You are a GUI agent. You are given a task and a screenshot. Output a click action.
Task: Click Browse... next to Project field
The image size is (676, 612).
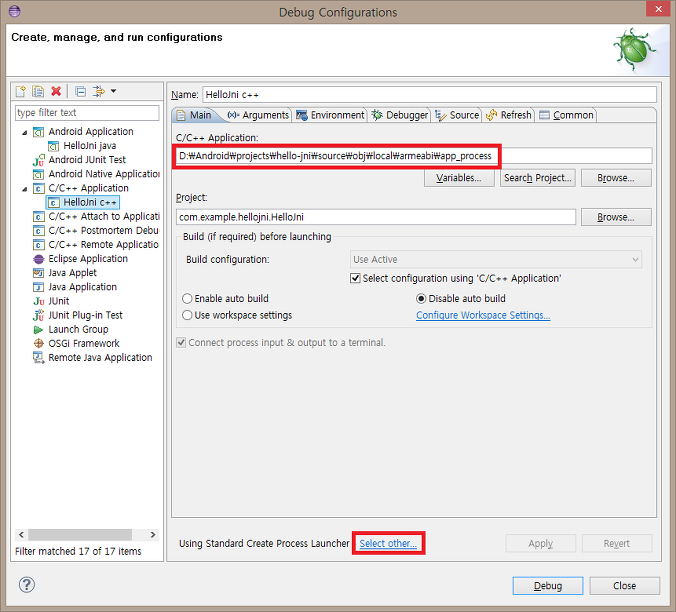pyautogui.click(x=616, y=217)
